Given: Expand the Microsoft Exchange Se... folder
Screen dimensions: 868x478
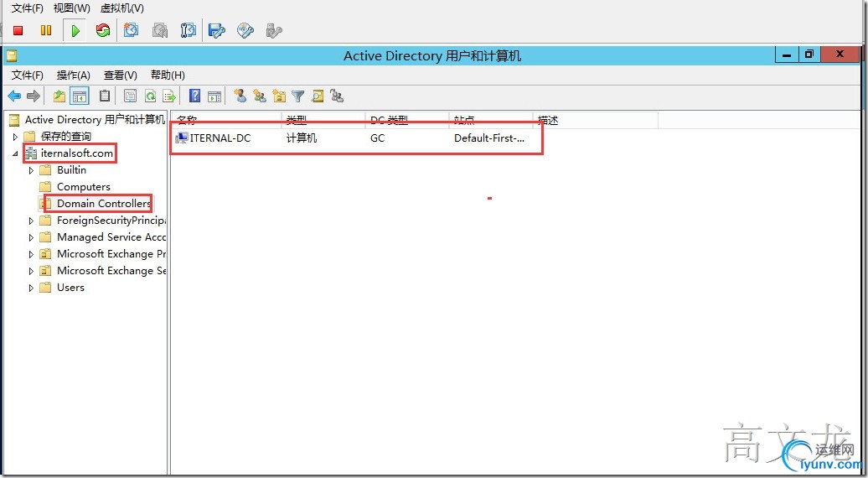Looking at the screenshot, I should click(32, 272).
